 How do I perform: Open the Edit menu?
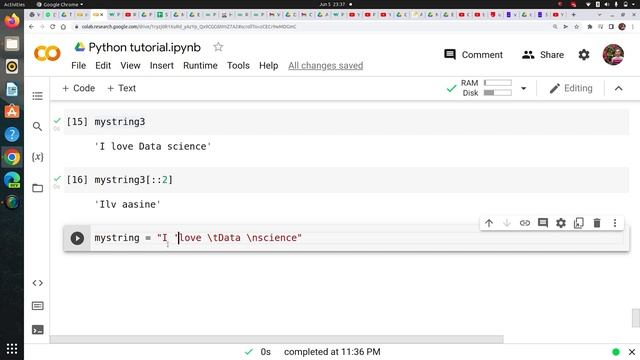pyautogui.click(x=103, y=66)
